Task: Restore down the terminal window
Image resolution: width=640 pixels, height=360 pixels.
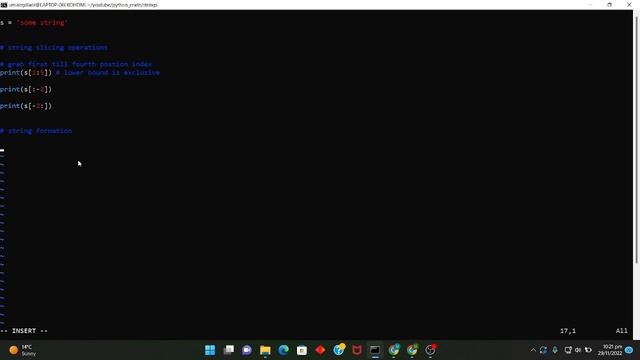Action: (609, 5)
